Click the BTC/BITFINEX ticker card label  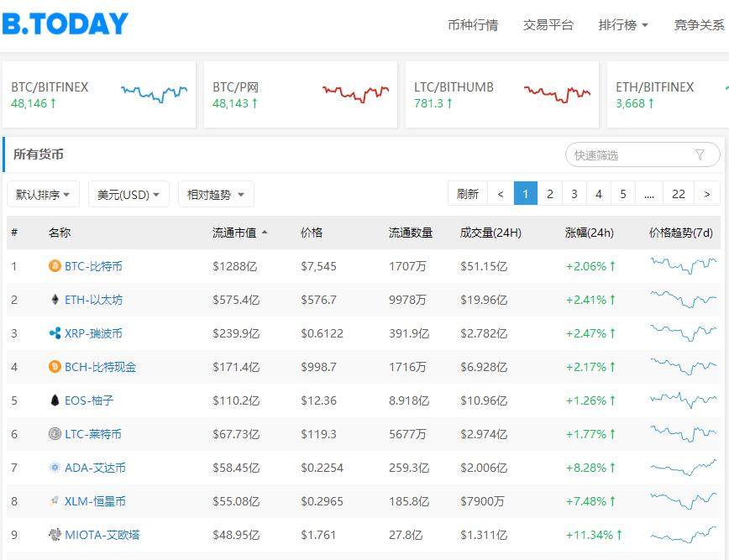click(50, 87)
